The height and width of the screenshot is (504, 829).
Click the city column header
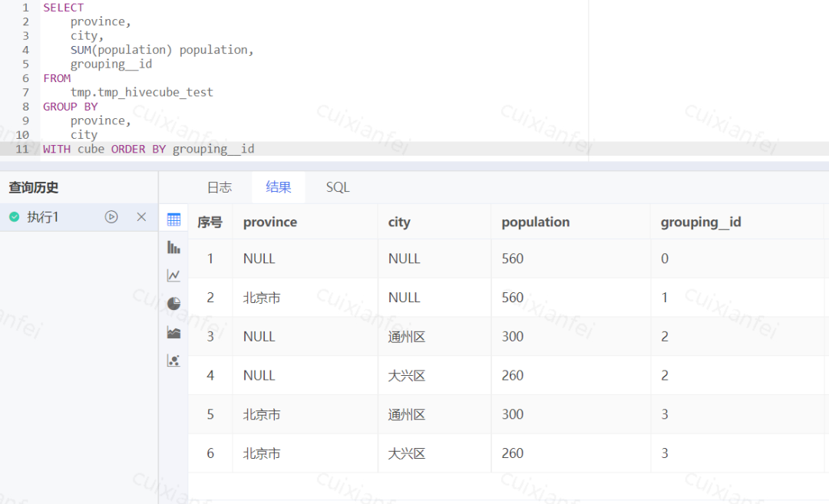pos(399,222)
